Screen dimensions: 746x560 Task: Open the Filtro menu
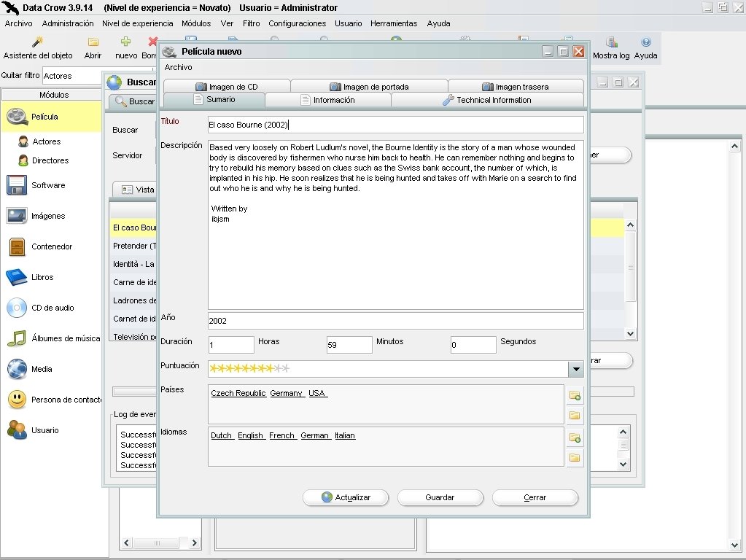pyautogui.click(x=251, y=23)
